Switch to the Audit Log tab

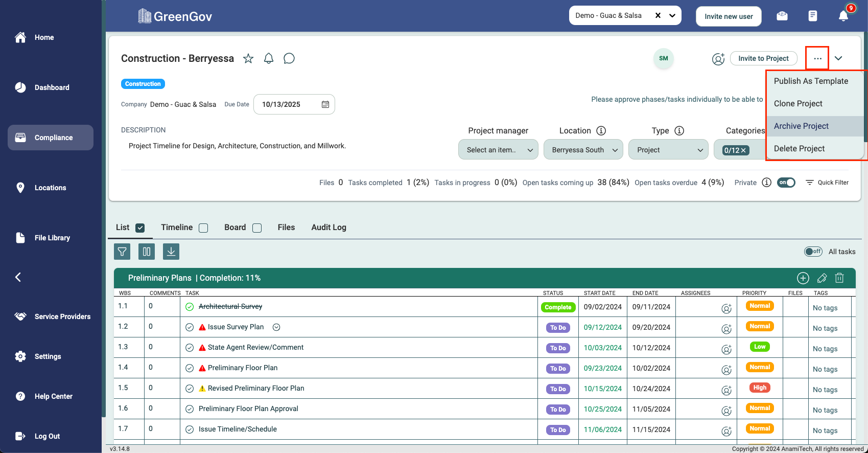tap(329, 228)
